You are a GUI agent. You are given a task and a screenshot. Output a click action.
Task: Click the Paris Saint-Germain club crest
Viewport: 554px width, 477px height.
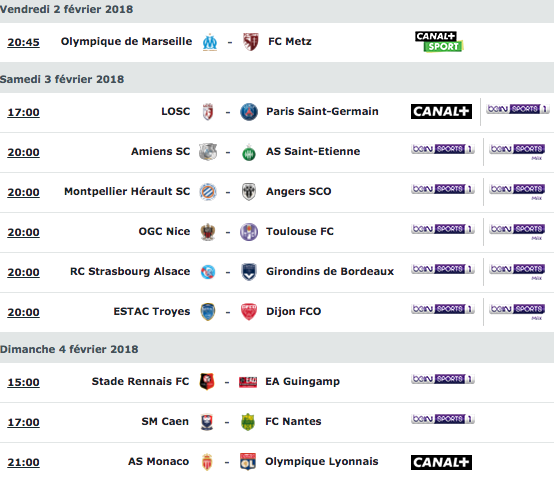point(249,112)
